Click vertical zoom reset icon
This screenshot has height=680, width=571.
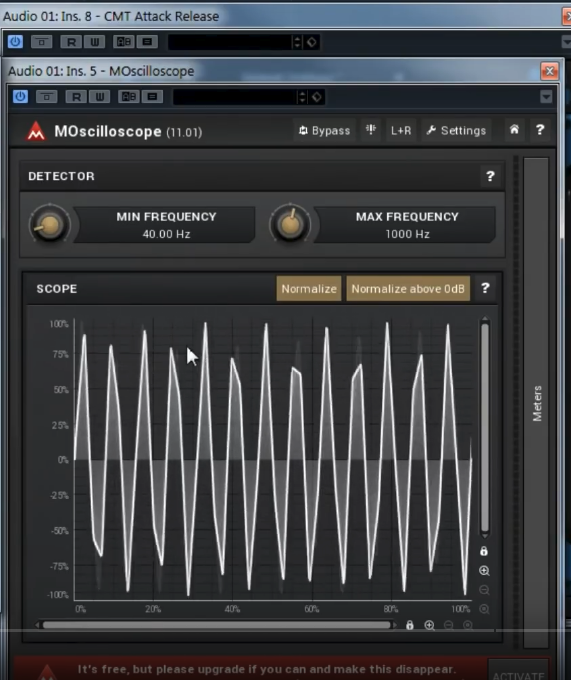click(484, 609)
